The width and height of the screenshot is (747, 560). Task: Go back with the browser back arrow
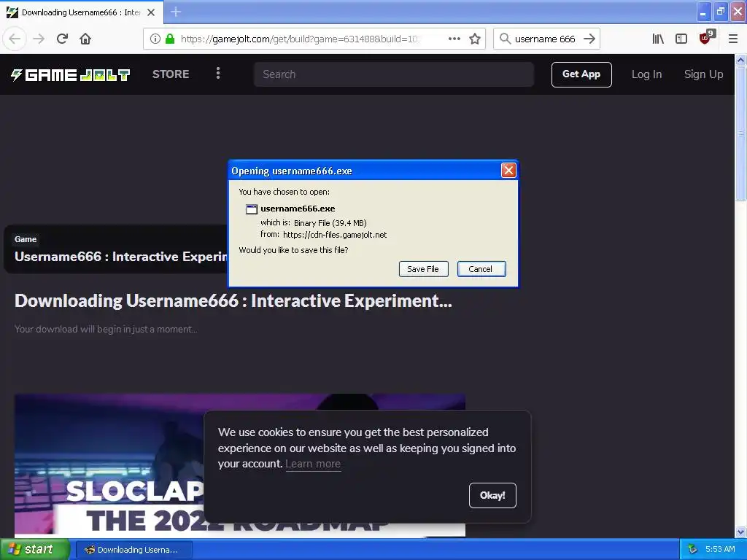tap(15, 39)
